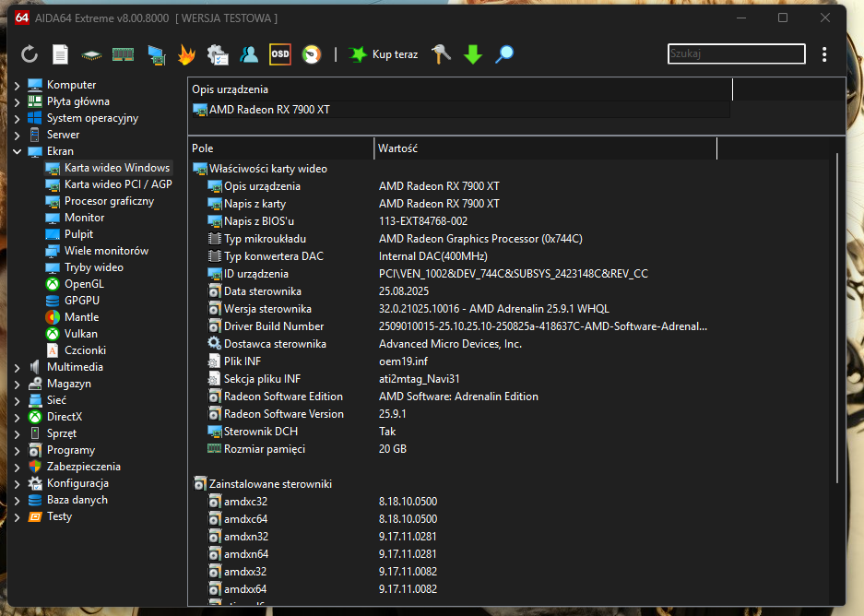Select the Monitor tree item
Screen dimensions: 864x616
point(75,218)
